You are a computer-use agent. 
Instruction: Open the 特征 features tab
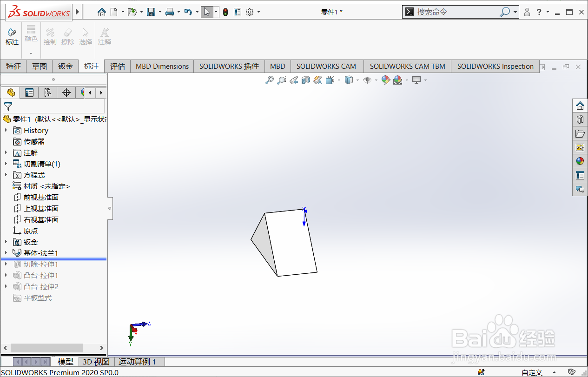13,66
